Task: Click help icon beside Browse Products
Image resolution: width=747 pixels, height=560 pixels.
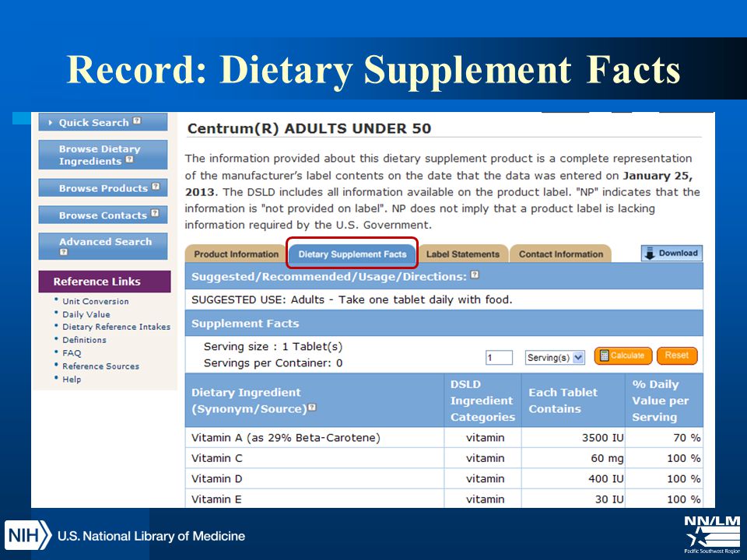Action: pyautogui.click(x=156, y=187)
